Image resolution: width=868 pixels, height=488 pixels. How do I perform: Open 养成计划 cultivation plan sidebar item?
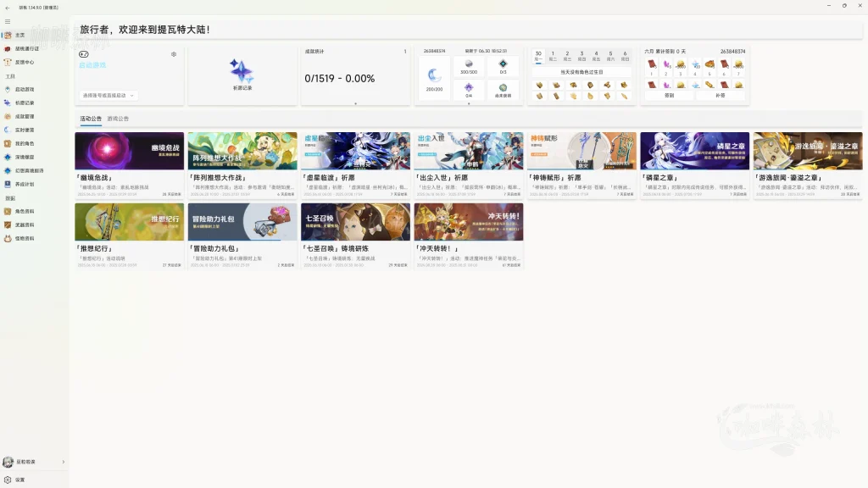24,184
